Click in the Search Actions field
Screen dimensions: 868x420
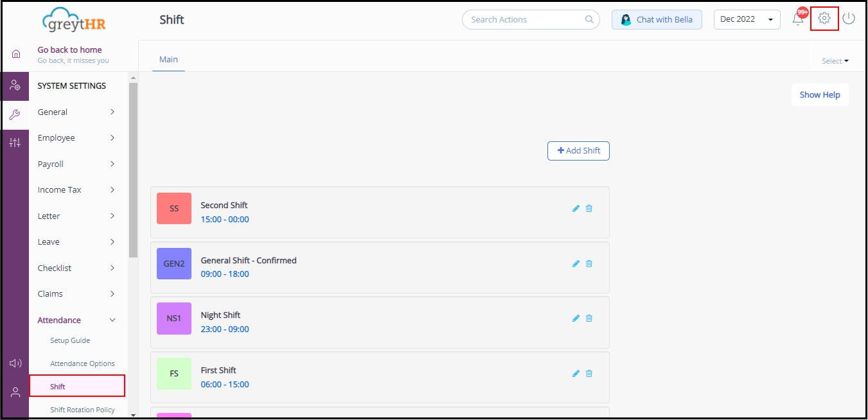[x=531, y=20]
